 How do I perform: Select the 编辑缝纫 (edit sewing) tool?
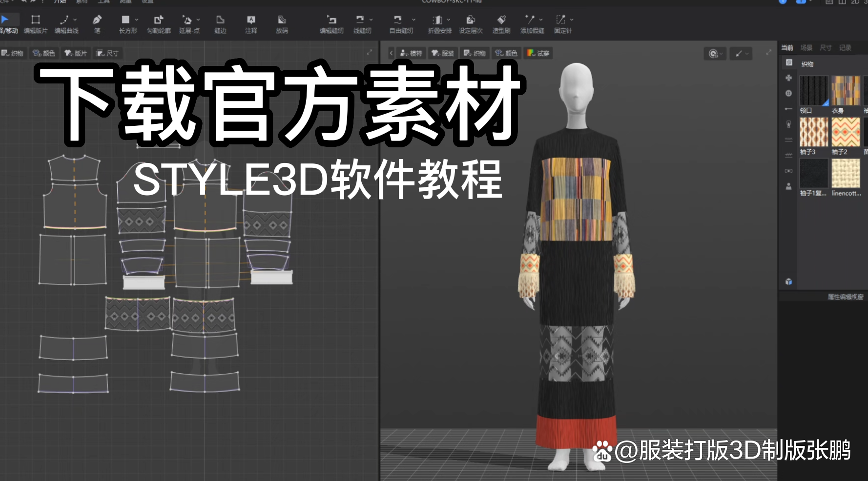tap(331, 23)
